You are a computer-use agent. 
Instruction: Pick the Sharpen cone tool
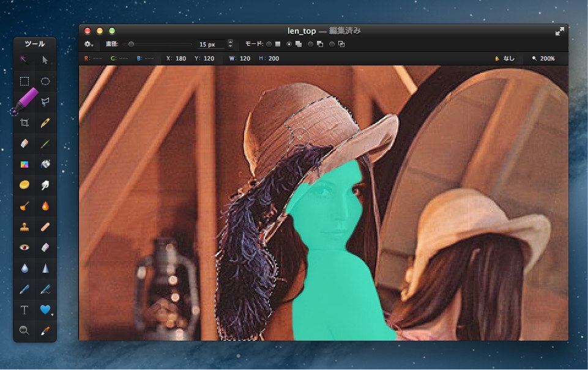click(45, 268)
